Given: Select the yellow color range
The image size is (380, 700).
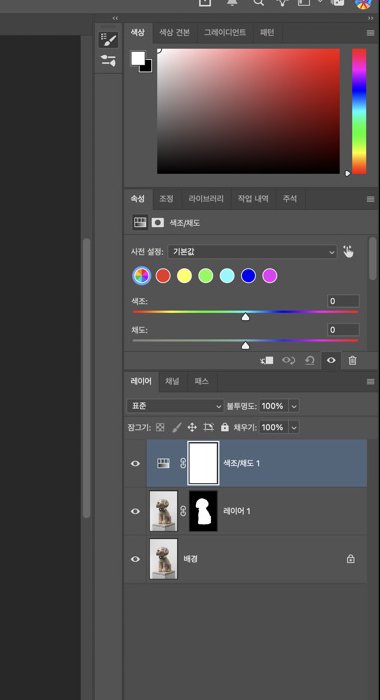Looking at the screenshot, I should (184, 275).
